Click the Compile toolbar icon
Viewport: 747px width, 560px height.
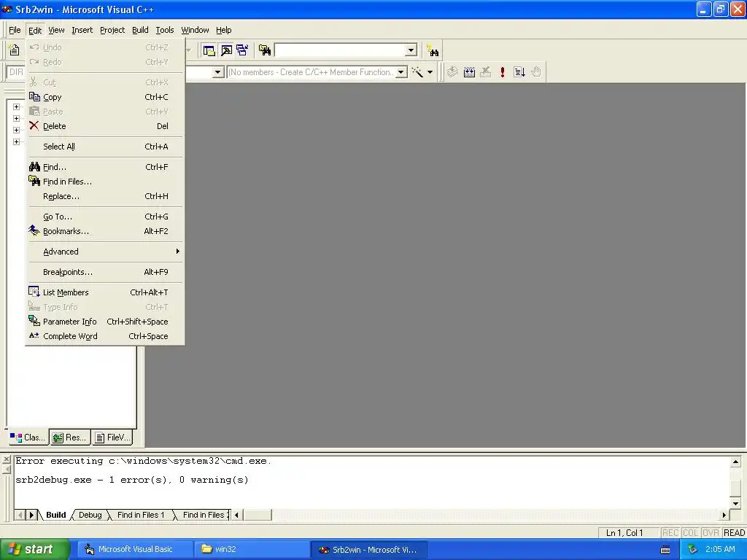(452, 72)
